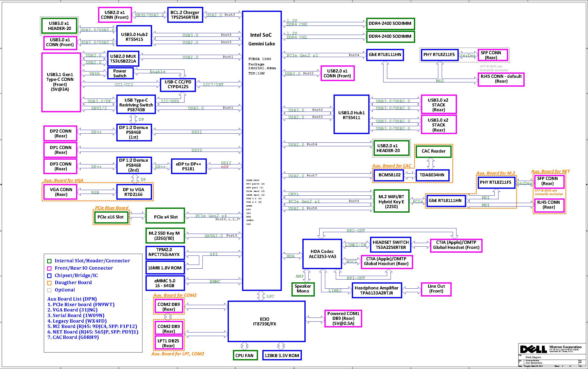Select the eDP to DP++ PS181 block
This screenshot has width=588, height=369.
click(x=189, y=166)
